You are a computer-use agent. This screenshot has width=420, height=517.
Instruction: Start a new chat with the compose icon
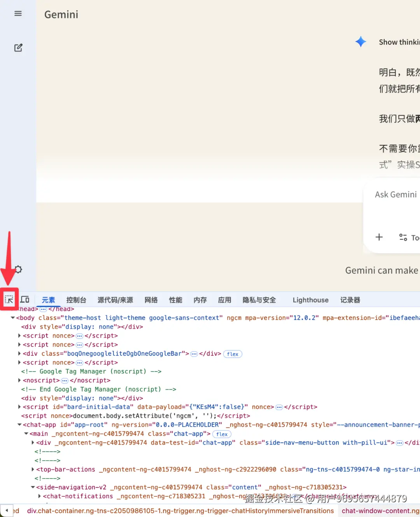tap(18, 47)
